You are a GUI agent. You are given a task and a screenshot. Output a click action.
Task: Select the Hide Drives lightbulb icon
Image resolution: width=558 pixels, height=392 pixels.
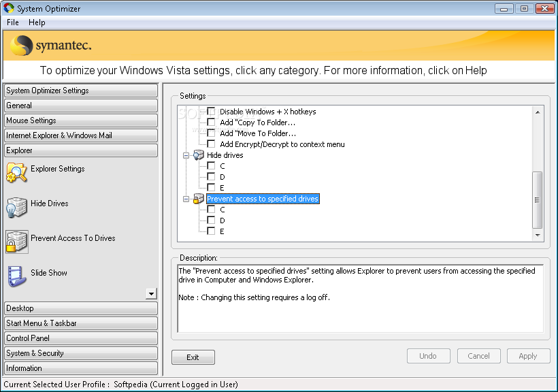(16, 207)
